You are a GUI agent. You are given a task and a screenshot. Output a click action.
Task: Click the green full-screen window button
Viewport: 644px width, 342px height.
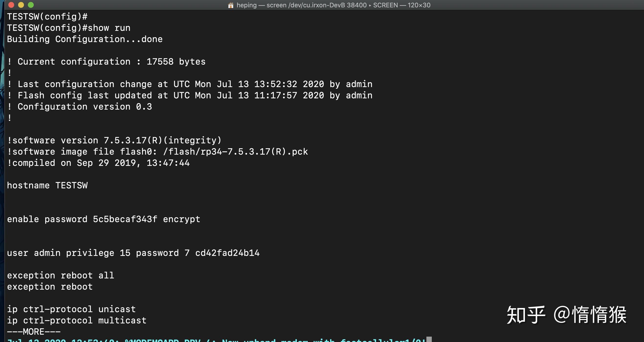pyautogui.click(x=31, y=5)
